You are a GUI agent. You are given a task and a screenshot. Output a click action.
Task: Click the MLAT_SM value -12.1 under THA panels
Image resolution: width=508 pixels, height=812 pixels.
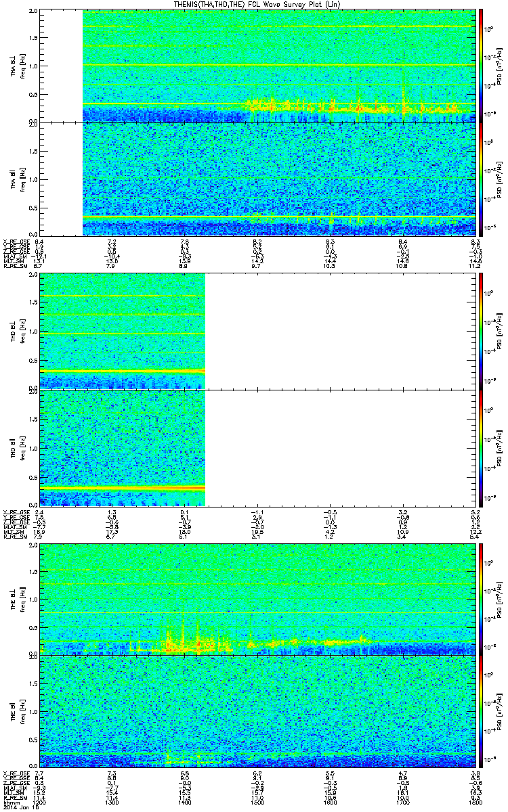[39, 257]
